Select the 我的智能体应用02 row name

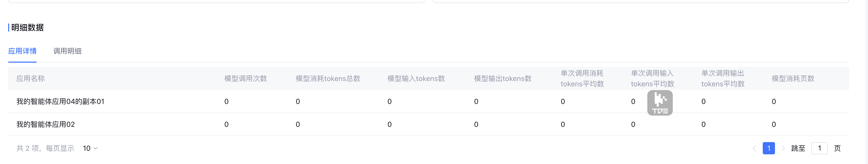tap(45, 125)
